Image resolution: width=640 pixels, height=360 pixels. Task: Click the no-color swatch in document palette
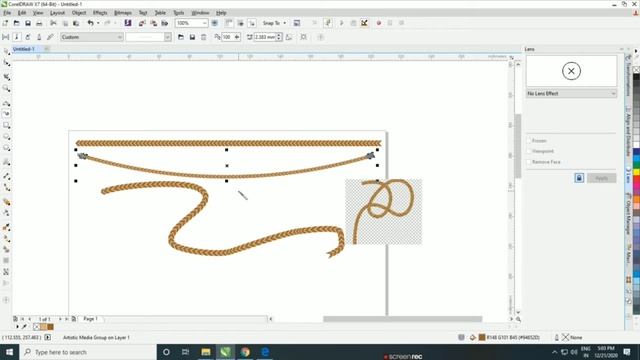[x=36, y=327]
